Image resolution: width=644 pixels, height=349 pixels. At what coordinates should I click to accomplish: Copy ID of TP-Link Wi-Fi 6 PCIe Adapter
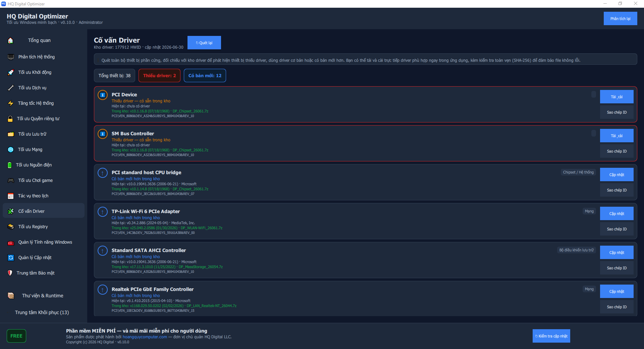click(x=616, y=229)
